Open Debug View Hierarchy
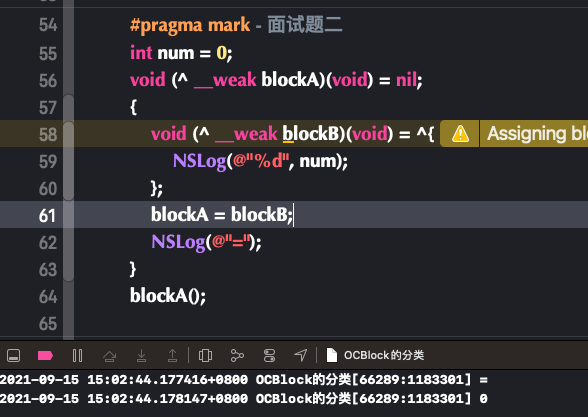The image size is (588, 417). coord(205,355)
